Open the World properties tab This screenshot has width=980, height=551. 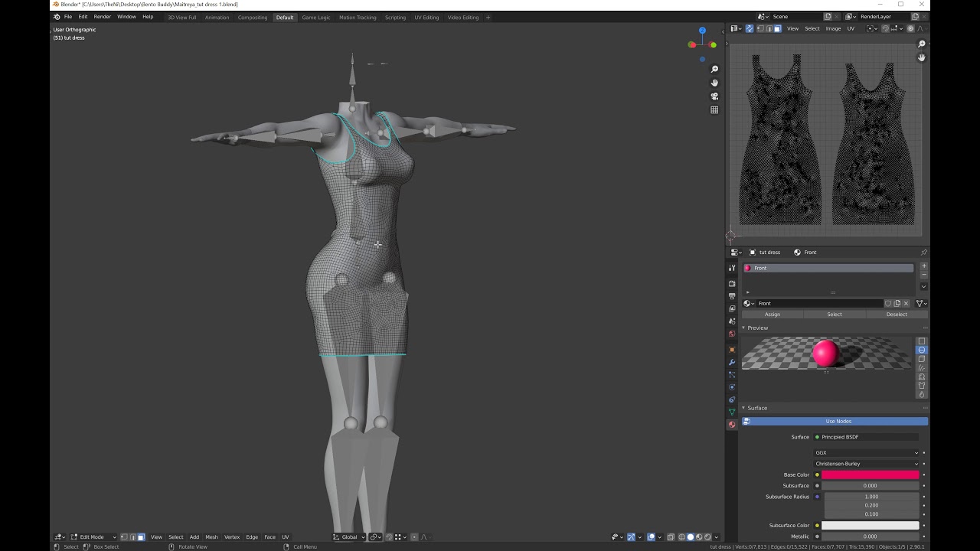click(732, 334)
